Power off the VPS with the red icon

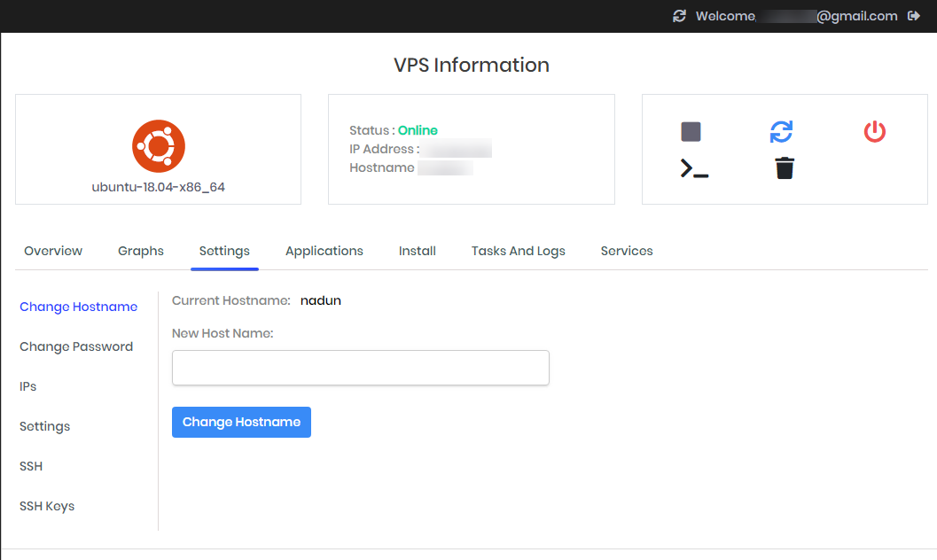coord(874,131)
